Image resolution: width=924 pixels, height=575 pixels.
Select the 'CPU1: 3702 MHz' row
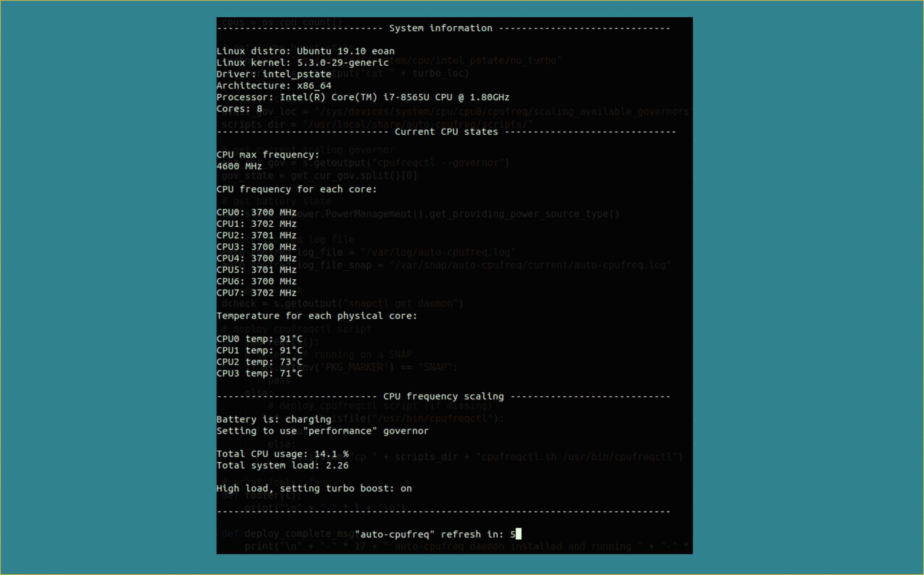256,224
